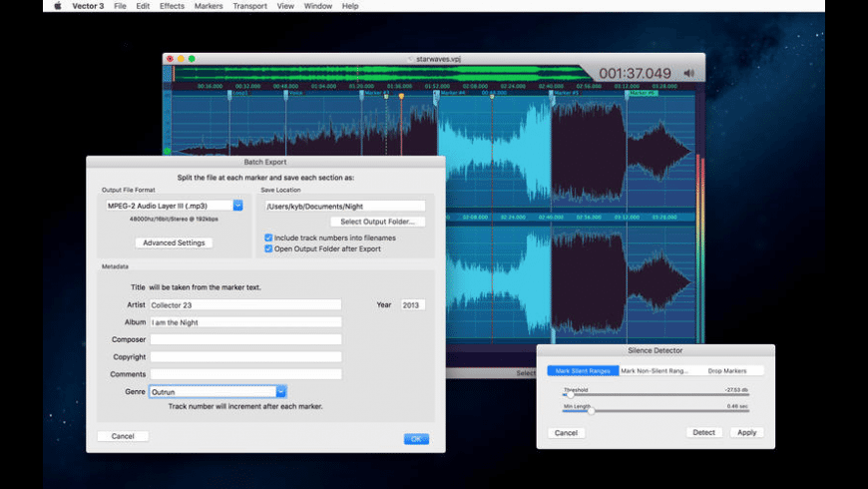Uncheck Open Output Folder after Export

click(268, 248)
